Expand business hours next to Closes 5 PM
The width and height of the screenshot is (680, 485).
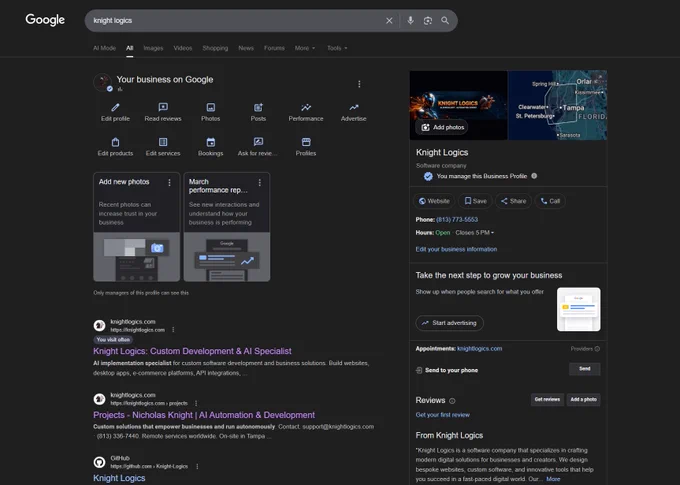(492, 233)
